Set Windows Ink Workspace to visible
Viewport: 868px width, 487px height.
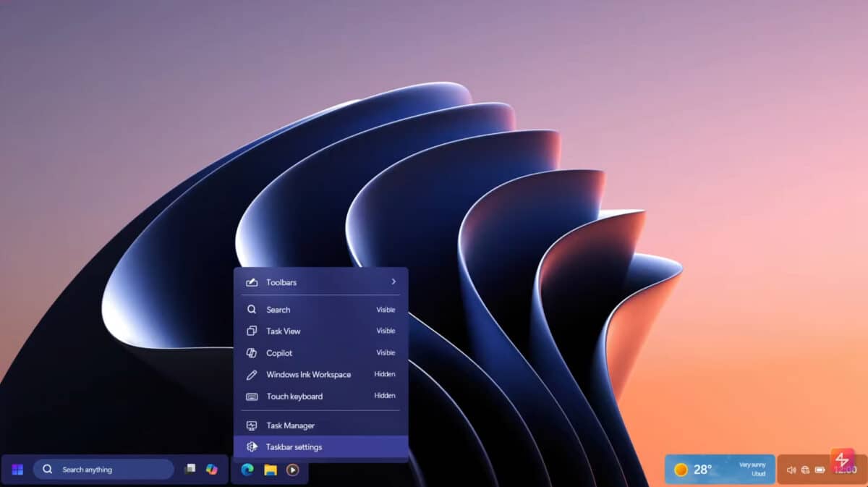tap(320, 374)
